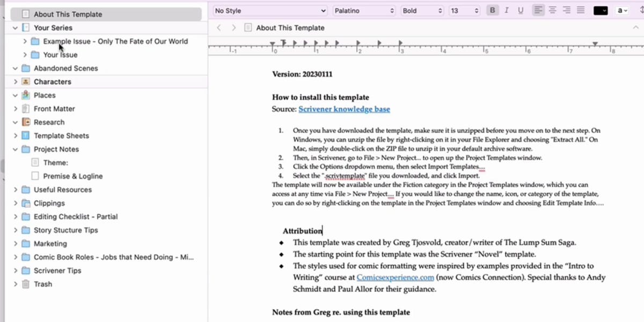Open the No Style dropdown
Screen dimensions: 644x322
pos(269,10)
